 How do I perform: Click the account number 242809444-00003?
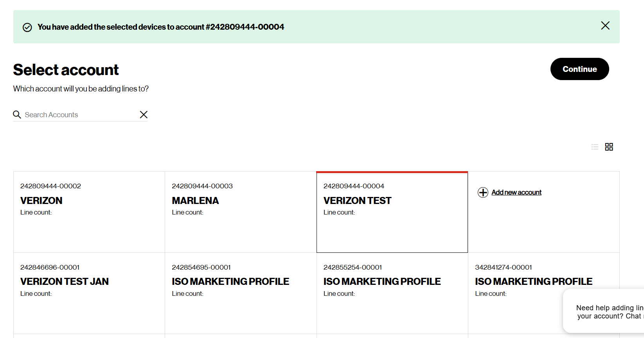tap(202, 186)
